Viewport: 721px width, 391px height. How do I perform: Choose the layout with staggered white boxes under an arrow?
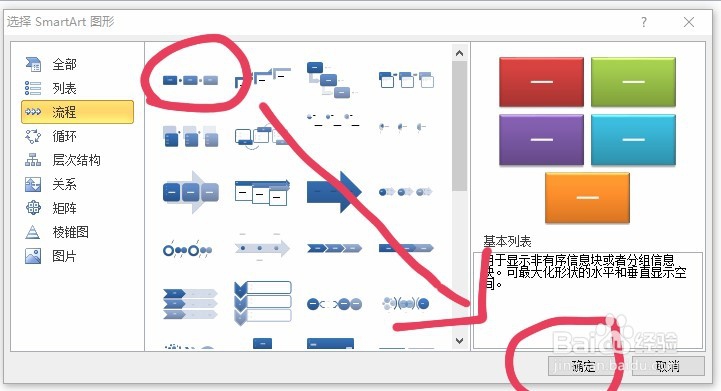263,192
